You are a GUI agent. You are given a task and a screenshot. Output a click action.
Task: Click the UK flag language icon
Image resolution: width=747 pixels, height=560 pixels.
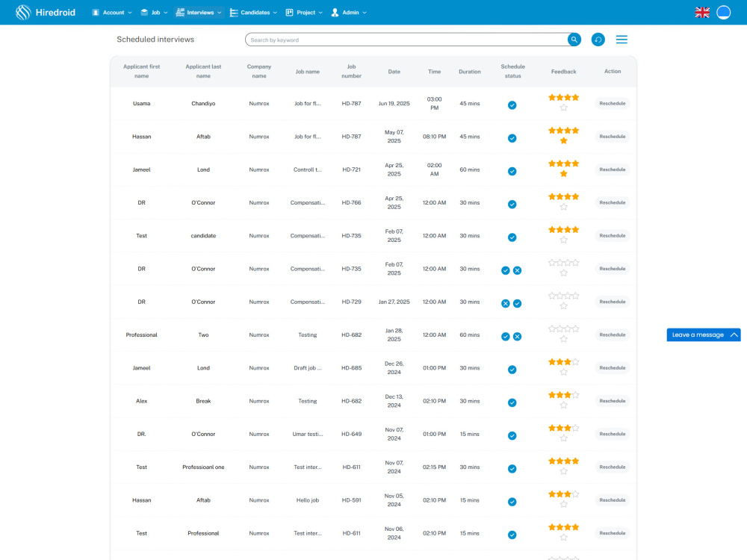[x=701, y=13]
